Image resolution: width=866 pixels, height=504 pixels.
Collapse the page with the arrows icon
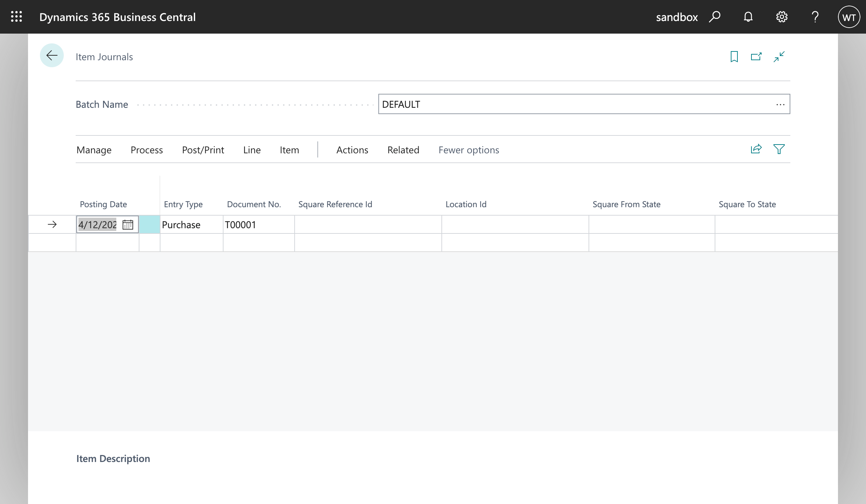[779, 57]
